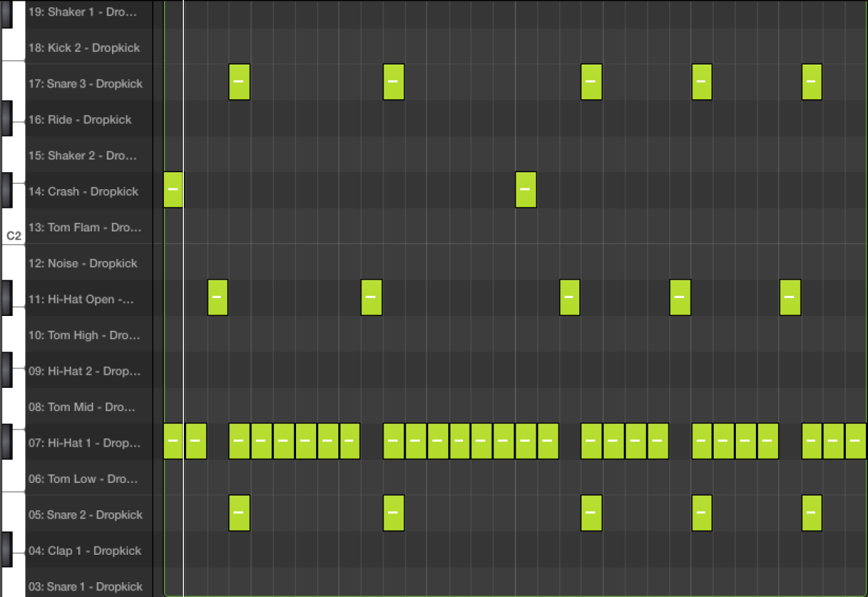Click the last note in the Snare 2 lane
The width and height of the screenshot is (868, 597).
(x=812, y=513)
